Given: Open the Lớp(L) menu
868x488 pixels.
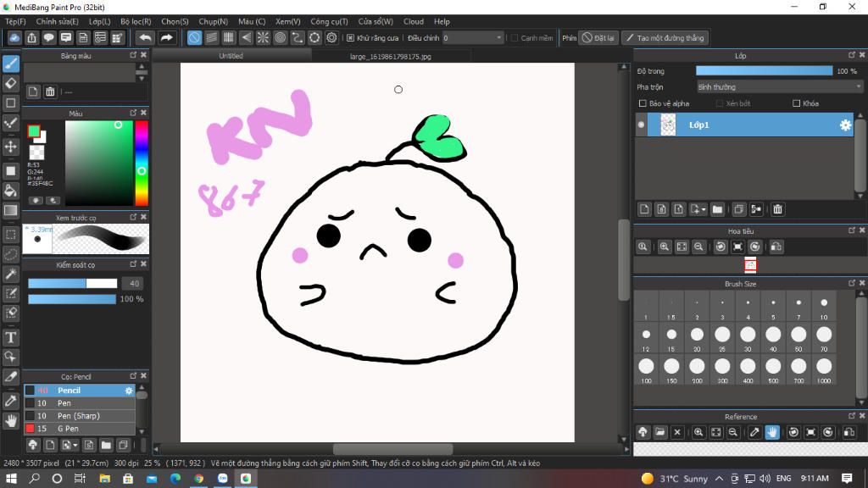Looking at the screenshot, I should pos(100,21).
